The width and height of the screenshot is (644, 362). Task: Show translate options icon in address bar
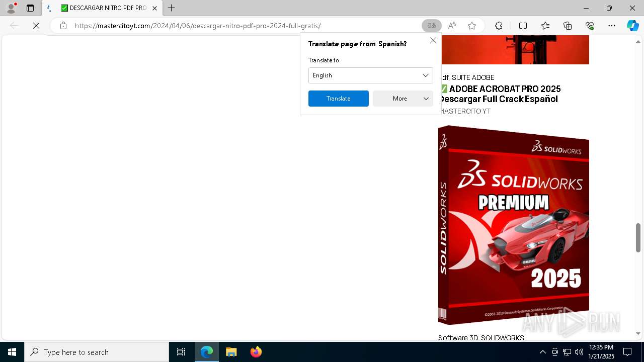(431, 26)
